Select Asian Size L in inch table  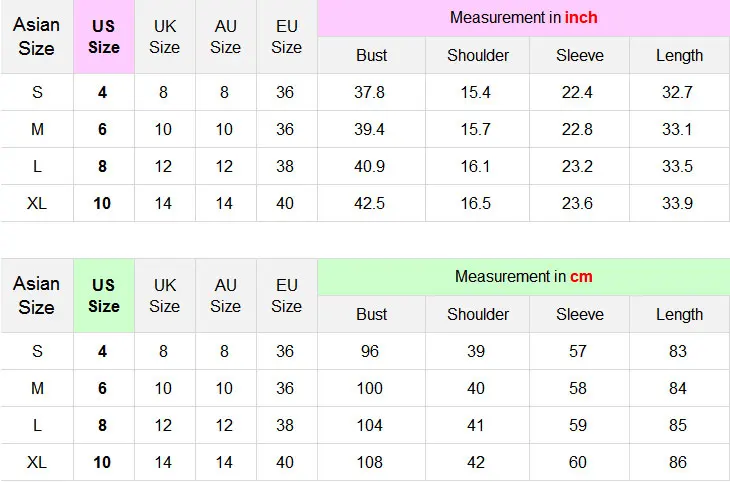[37, 166]
